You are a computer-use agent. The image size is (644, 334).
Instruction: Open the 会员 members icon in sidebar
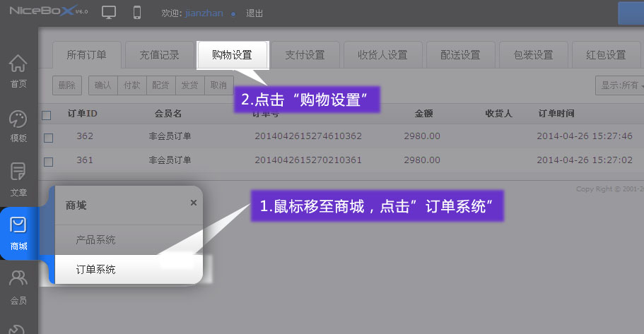[18, 286]
